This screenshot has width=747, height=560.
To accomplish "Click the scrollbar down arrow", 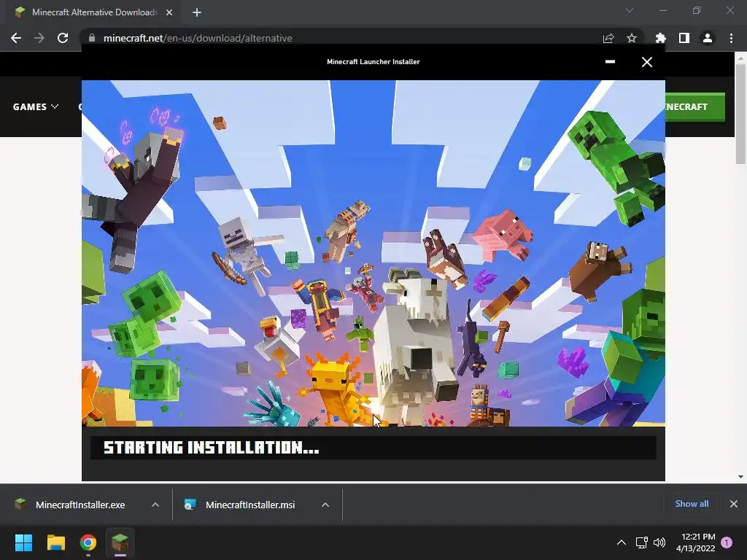I will pyautogui.click(x=740, y=477).
